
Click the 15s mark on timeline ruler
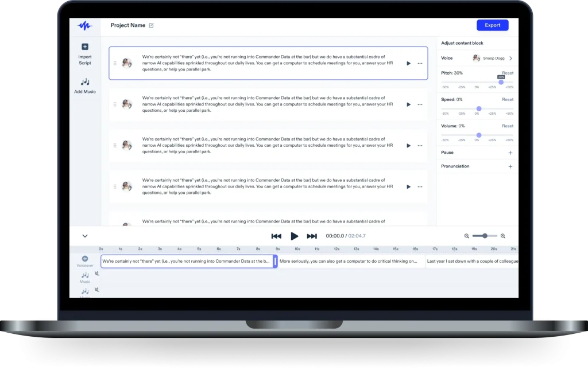click(395, 249)
